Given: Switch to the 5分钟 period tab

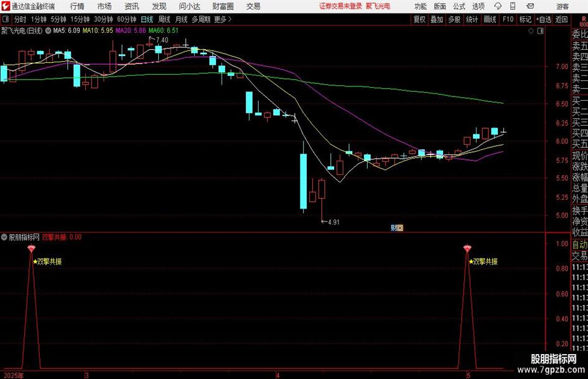Looking at the screenshot, I should (58, 19).
